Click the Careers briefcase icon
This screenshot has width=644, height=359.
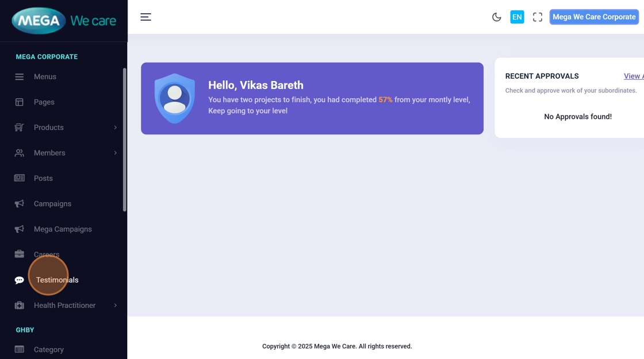20,254
